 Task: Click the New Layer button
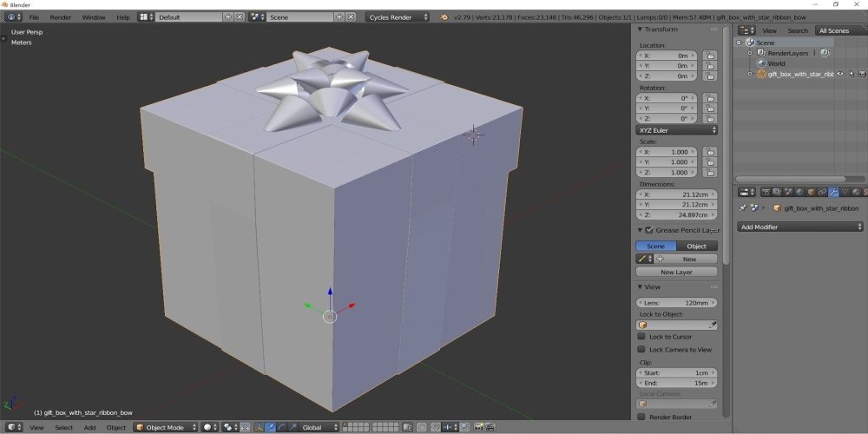click(x=676, y=272)
